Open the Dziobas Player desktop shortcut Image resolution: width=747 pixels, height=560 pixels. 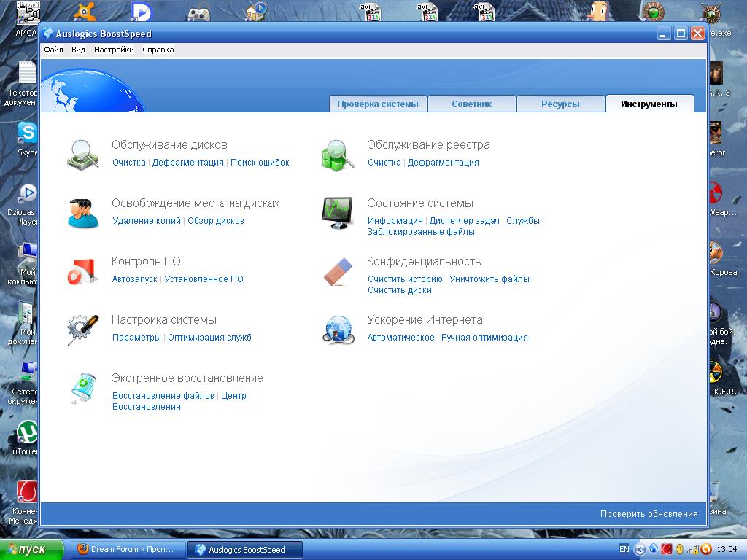pos(27,204)
